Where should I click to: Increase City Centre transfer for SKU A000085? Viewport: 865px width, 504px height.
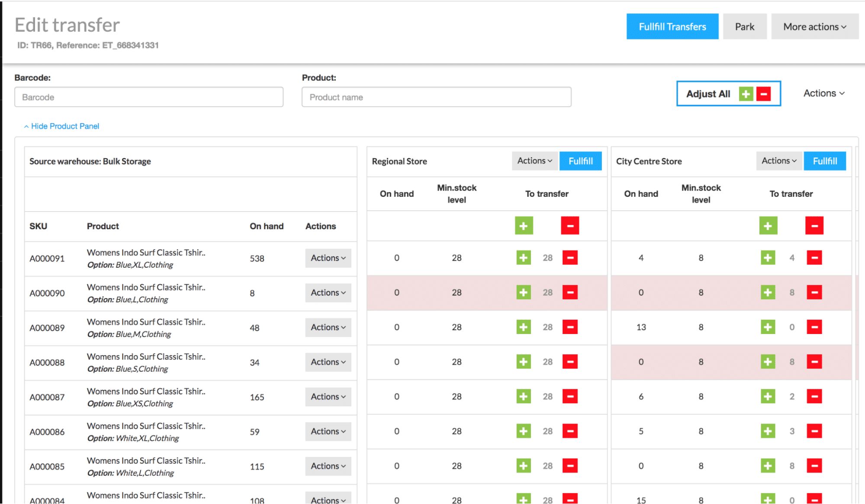click(768, 466)
